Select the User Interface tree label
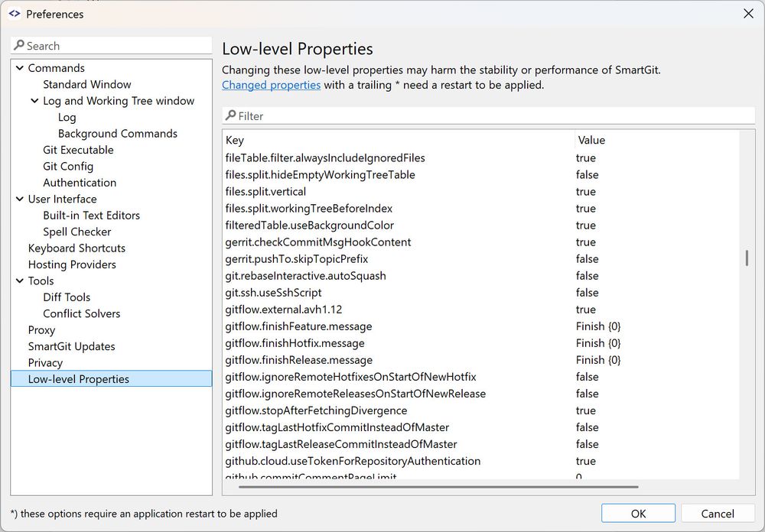The height and width of the screenshot is (532, 765). pos(63,199)
